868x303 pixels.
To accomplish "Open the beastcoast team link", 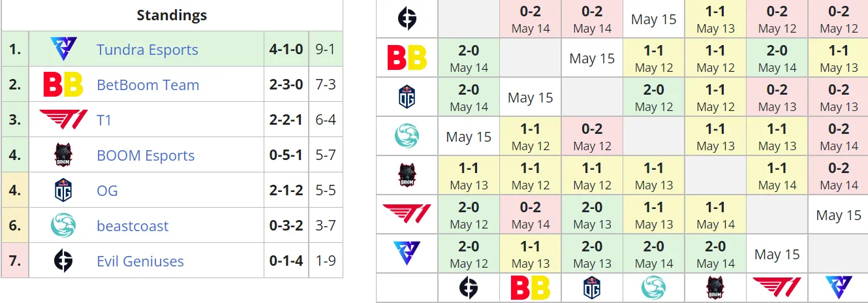I will pos(132,226).
